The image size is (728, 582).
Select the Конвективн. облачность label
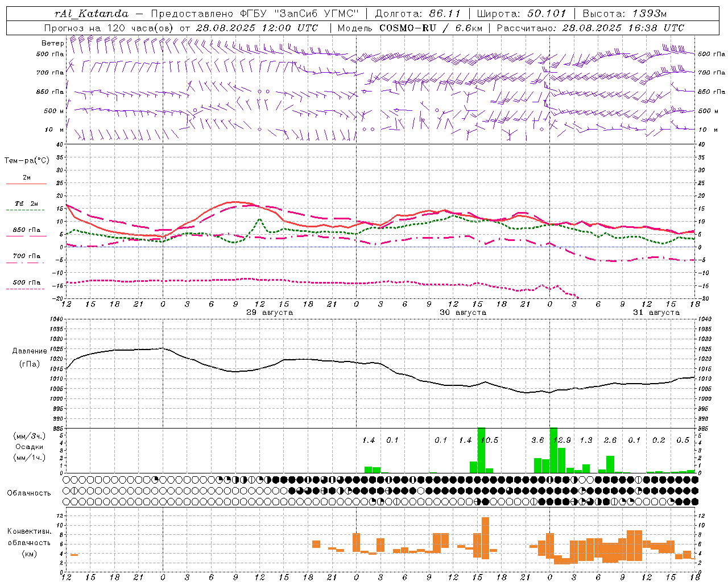(x=29, y=537)
